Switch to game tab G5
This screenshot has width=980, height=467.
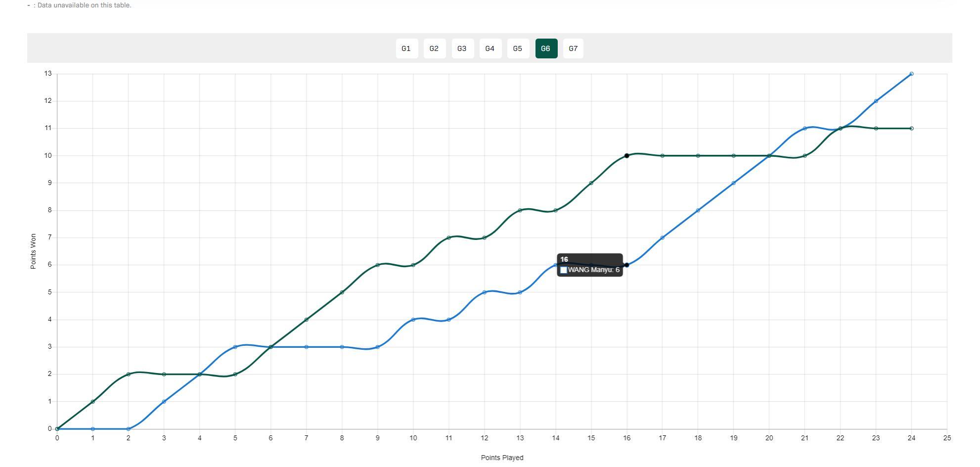518,48
